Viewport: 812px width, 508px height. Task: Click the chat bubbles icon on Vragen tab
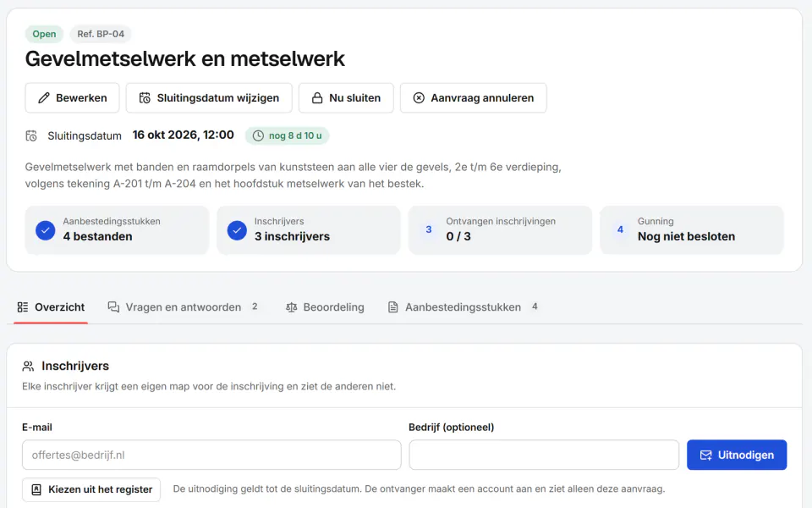coord(113,306)
